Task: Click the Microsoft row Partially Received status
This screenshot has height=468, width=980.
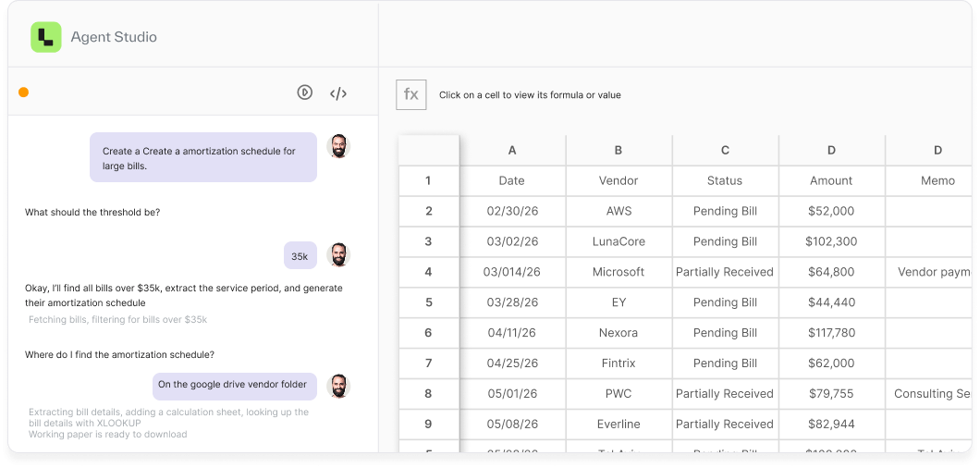Action: 725,272
